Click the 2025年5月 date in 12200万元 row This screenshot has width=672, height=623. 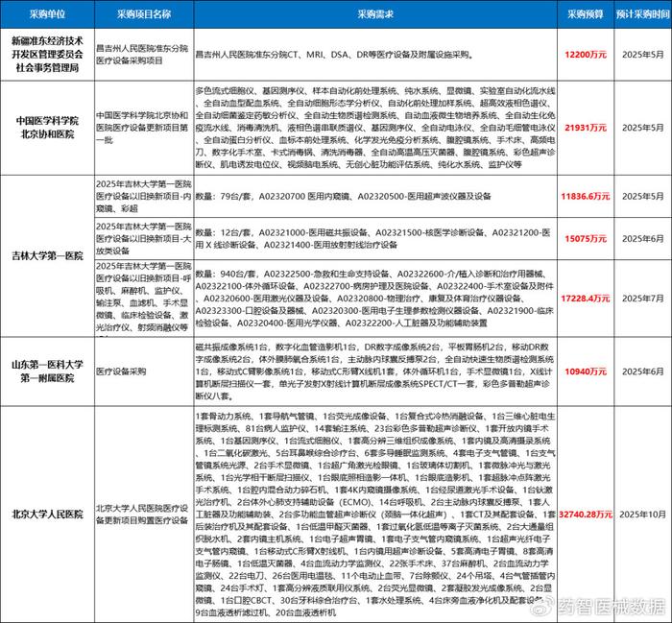[643, 55]
